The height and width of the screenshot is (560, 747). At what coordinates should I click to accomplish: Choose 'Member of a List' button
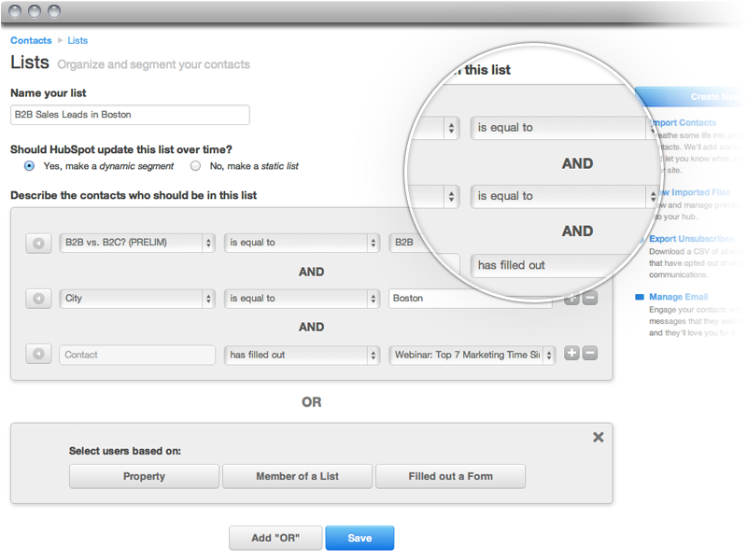click(x=297, y=476)
